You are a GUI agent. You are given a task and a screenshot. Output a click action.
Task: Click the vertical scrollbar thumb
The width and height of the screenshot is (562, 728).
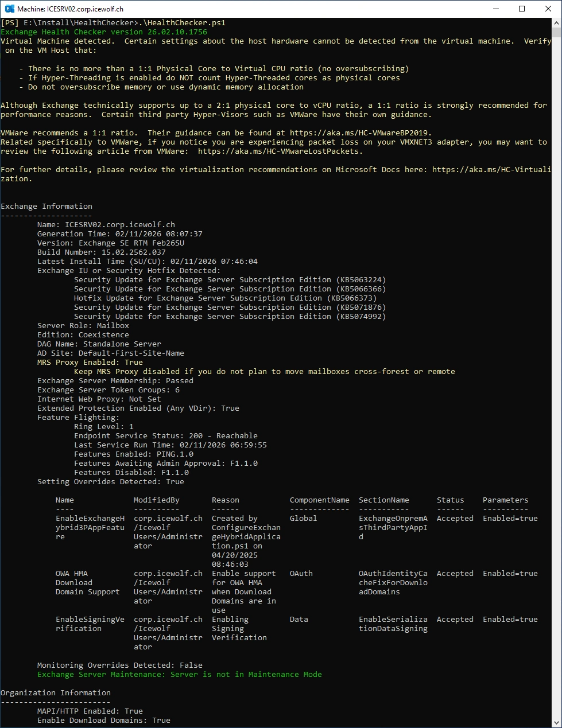pyautogui.click(x=556, y=33)
